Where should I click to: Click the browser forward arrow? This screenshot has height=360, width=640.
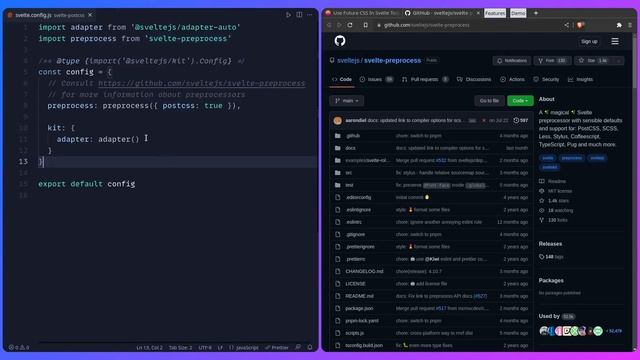coord(339,25)
